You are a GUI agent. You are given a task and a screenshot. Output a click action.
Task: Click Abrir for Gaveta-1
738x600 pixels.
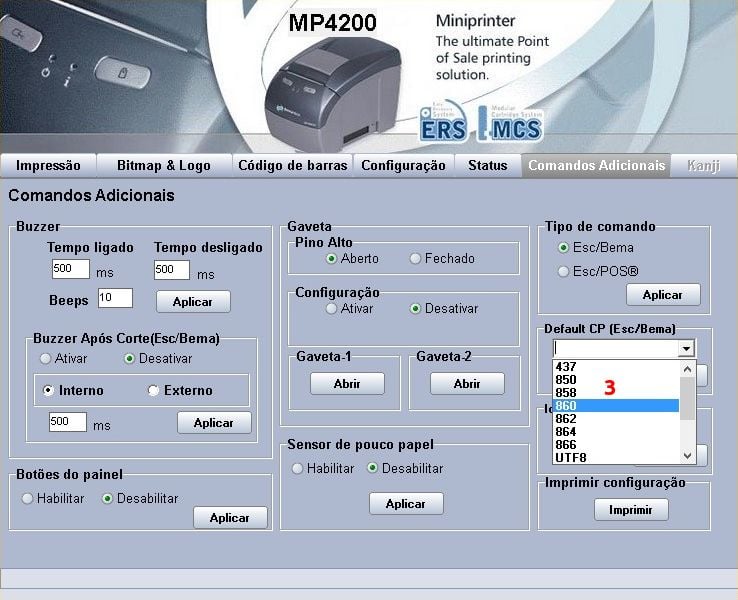click(x=347, y=384)
